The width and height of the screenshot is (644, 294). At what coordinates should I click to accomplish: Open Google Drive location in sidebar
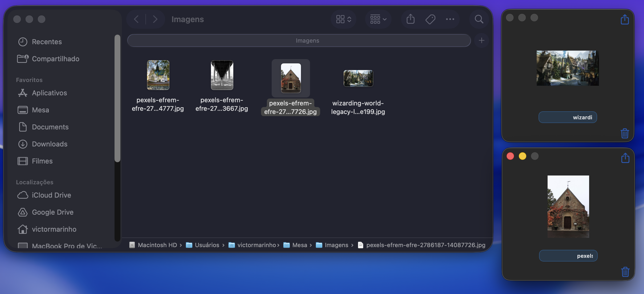(x=52, y=212)
